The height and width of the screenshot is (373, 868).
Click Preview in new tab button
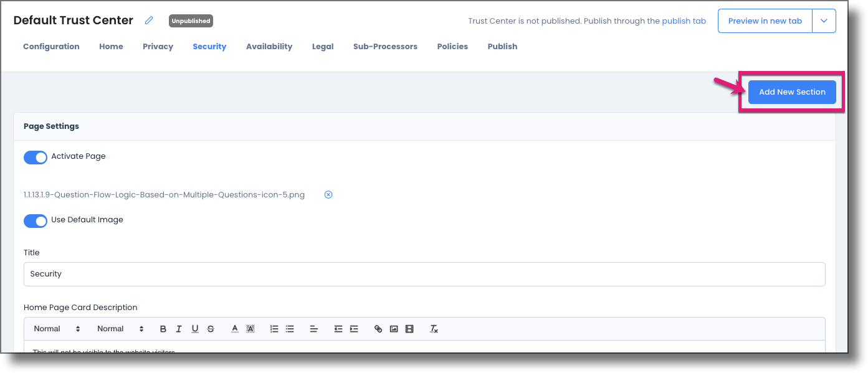(x=765, y=21)
